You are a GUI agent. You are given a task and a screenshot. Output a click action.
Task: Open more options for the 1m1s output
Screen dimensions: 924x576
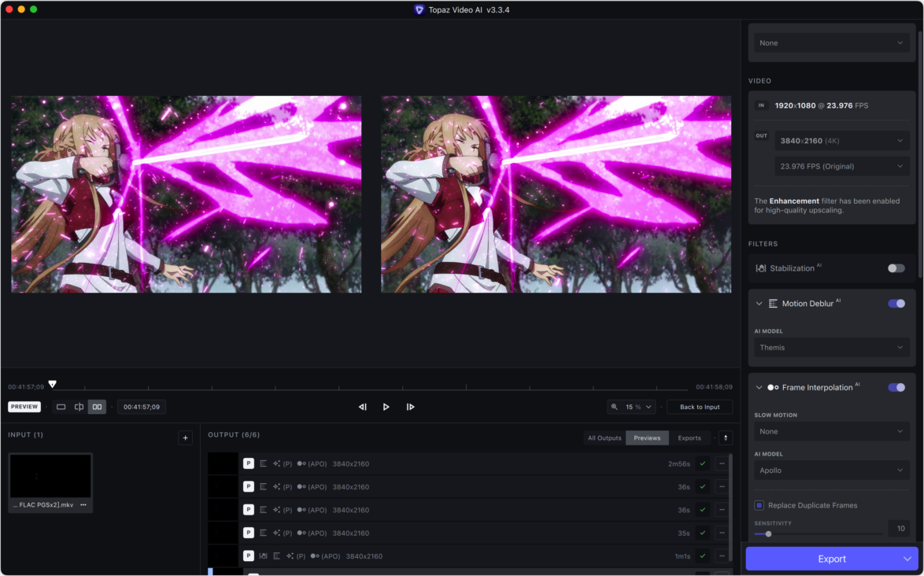pos(722,556)
